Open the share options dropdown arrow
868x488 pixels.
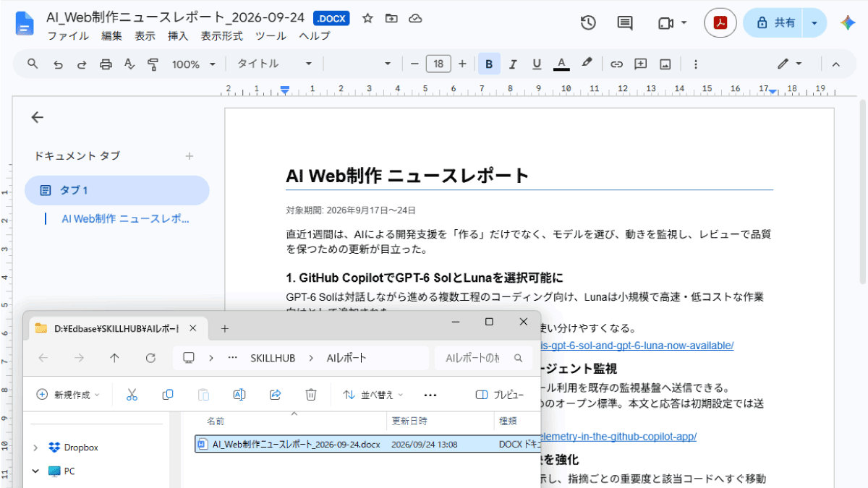point(815,23)
